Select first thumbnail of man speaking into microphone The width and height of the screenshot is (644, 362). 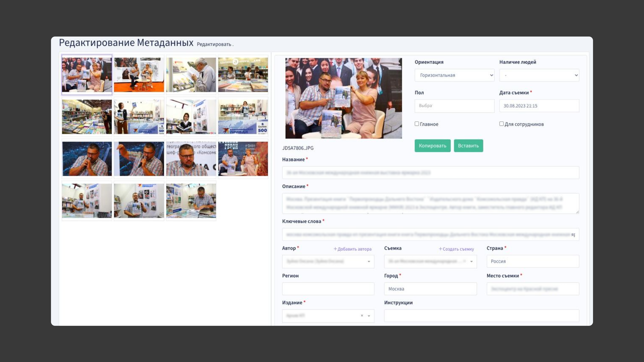point(87,159)
